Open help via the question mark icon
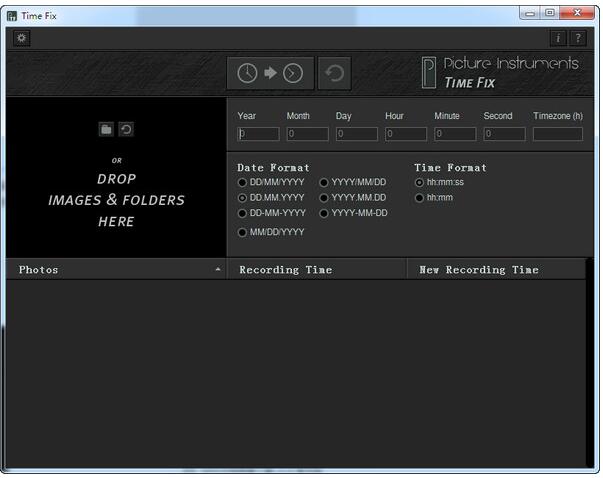Screen dimensions: 603x478 point(577,38)
